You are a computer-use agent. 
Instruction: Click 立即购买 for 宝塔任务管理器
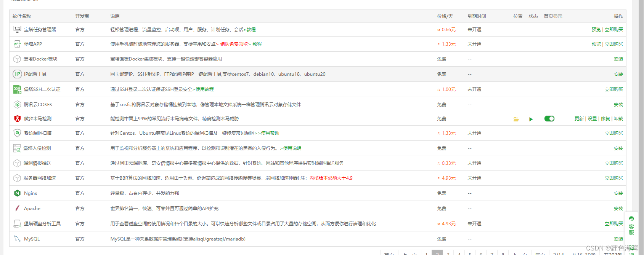(x=614, y=29)
